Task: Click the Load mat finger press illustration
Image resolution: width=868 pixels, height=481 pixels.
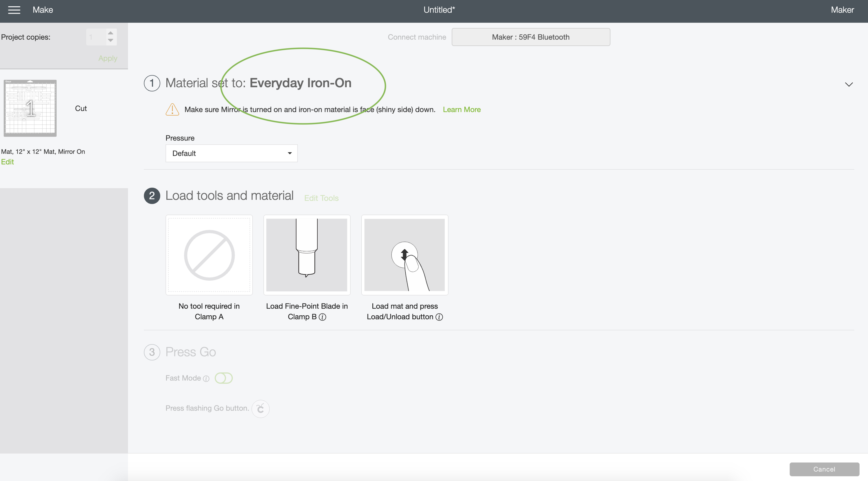Action: click(405, 255)
